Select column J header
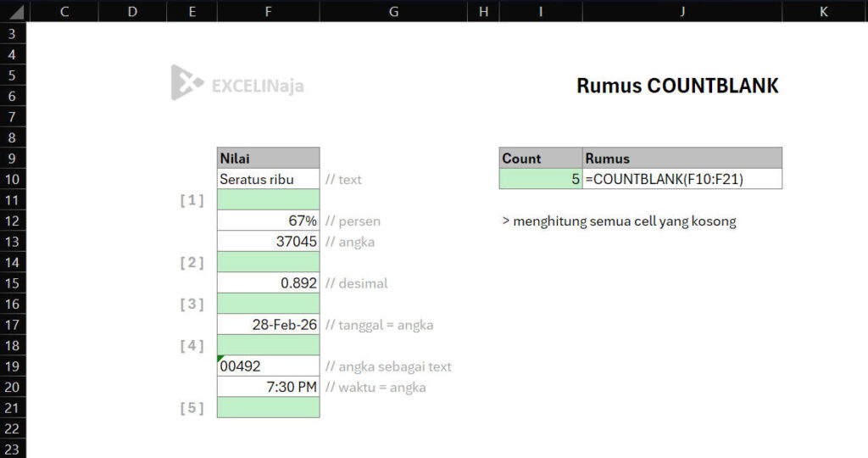This screenshot has width=868, height=458. click(x=682, y=11)
